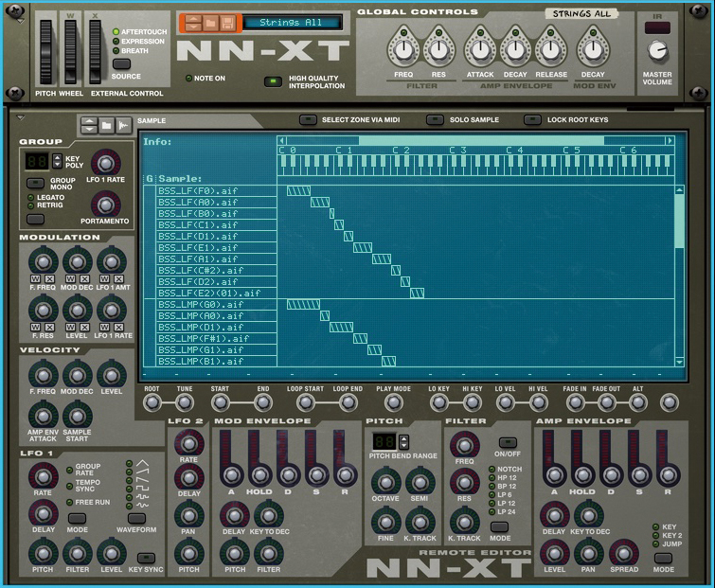Click the velocity Amp Env Attack knob

pos(44,416)
